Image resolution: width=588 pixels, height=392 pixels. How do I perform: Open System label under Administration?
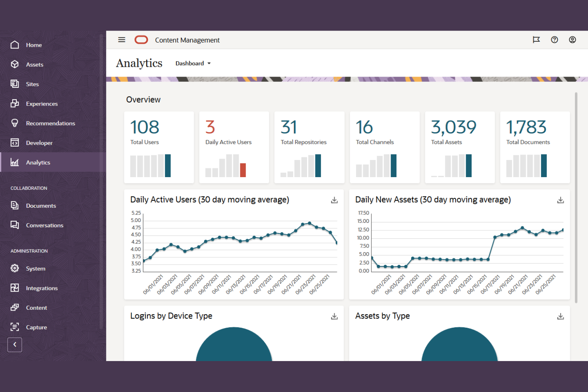(35, 268)
